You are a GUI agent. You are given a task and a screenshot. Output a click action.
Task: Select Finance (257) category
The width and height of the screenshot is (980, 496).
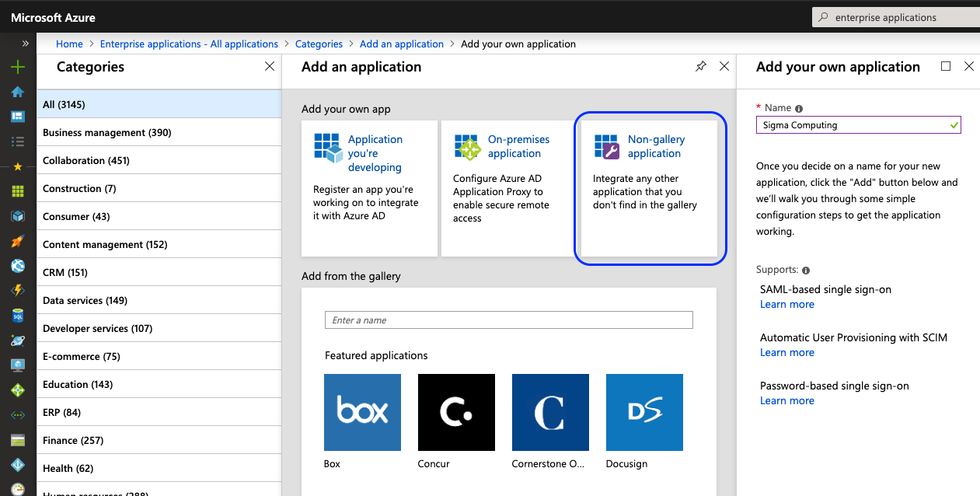159,440
